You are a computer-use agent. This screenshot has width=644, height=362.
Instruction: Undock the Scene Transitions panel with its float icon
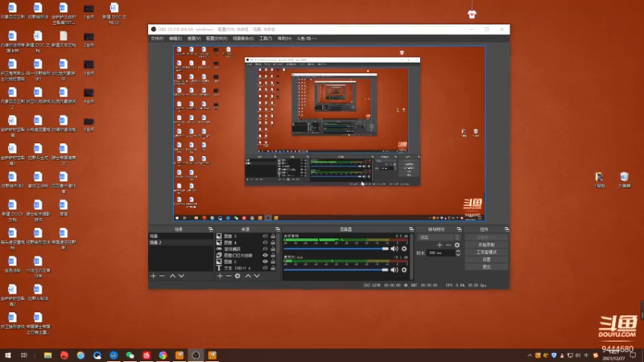(459, 229)
